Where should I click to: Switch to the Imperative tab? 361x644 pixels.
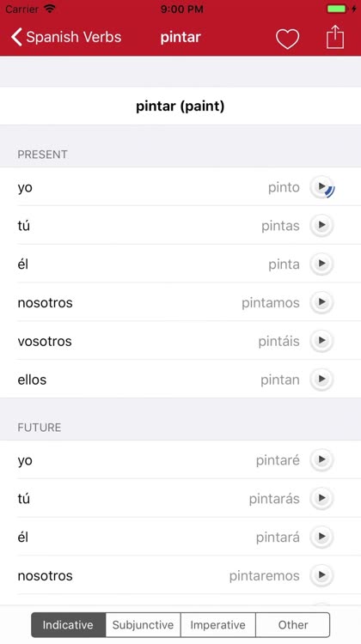pyautogui.click(x=218, y=625)
